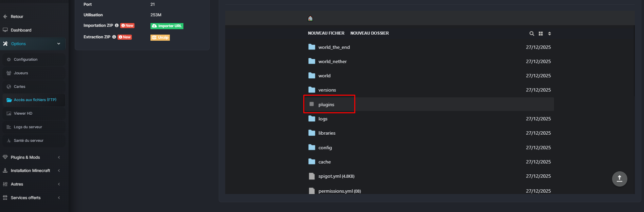Open the spigot.yml file
This screenshot has height=212, width=644.
tap(329, 176)
